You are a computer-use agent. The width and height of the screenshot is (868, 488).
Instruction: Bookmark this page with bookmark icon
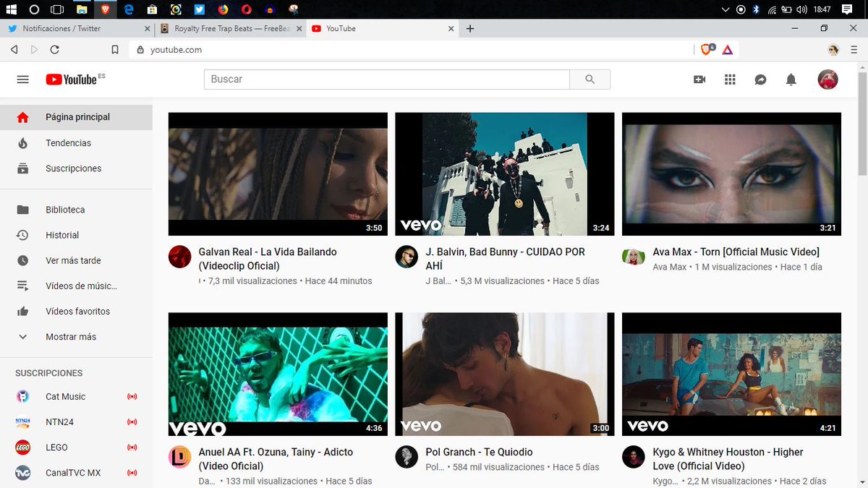click(114, 50)
